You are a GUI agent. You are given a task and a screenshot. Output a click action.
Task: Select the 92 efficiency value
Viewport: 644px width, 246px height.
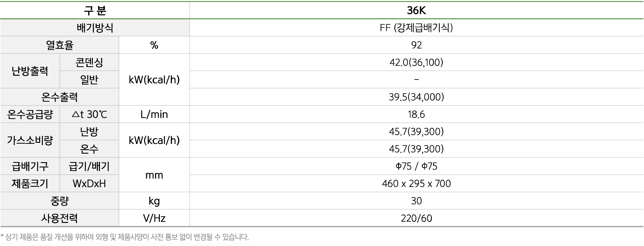point(416,45)
